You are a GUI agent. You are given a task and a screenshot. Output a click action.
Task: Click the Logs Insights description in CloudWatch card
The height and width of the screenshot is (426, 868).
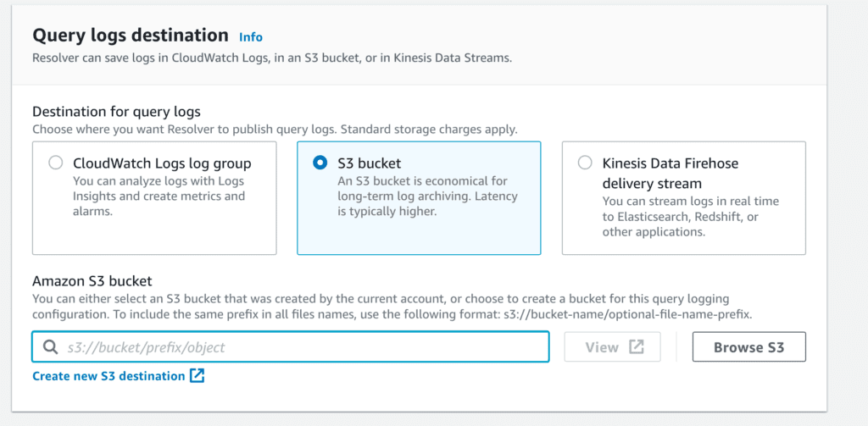click(159, 196)
